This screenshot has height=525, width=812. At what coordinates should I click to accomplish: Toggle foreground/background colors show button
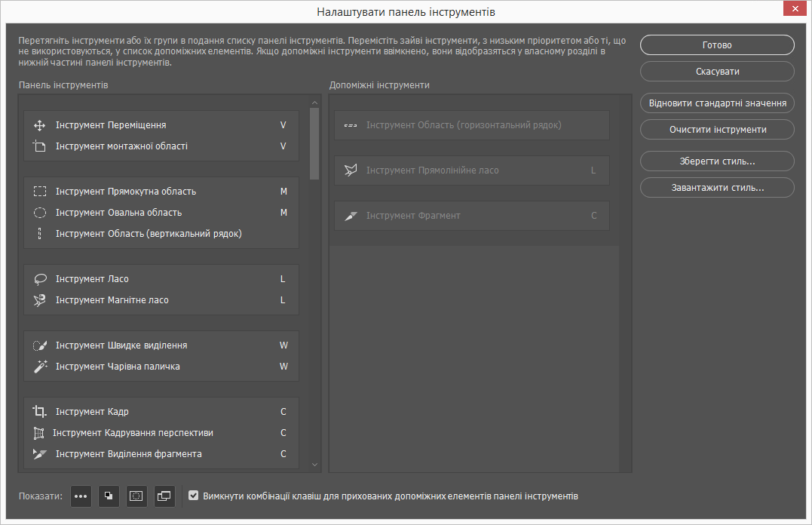(109, 496)
